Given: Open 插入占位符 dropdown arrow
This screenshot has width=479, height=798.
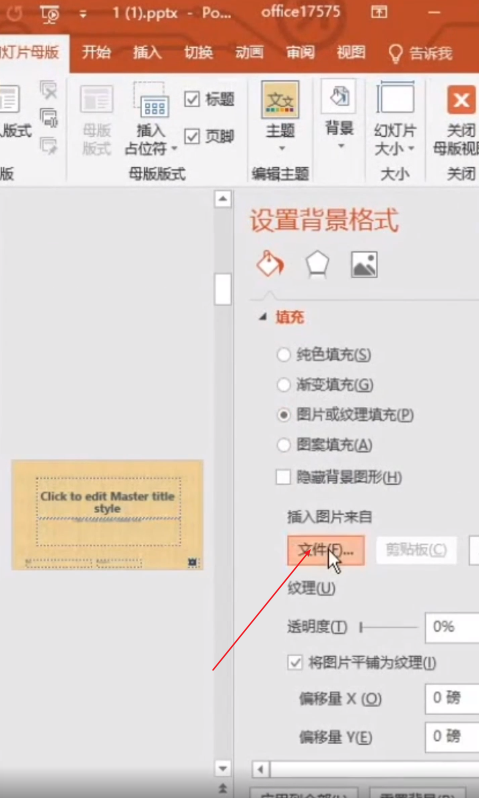Looking at the screenshot, I should [174, 149].
